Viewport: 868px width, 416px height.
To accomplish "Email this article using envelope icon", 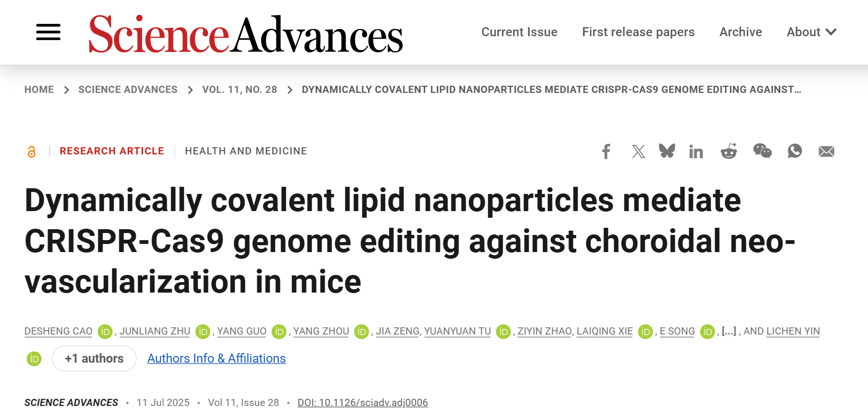I will (x=827, y=152).
